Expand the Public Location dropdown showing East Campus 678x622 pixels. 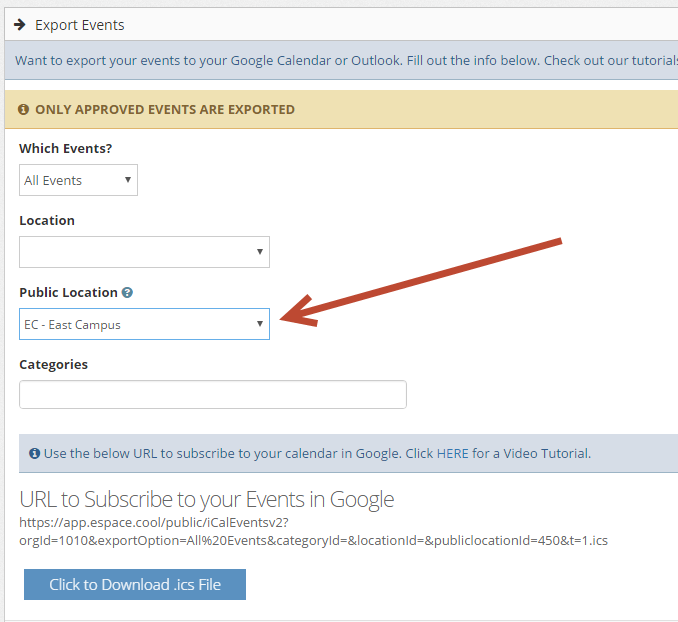coord(144,324)
